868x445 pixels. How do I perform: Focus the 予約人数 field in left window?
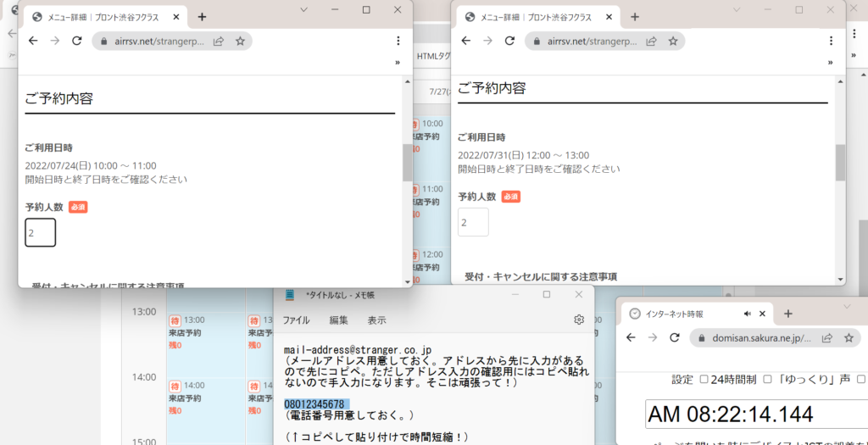click(41, 233)
